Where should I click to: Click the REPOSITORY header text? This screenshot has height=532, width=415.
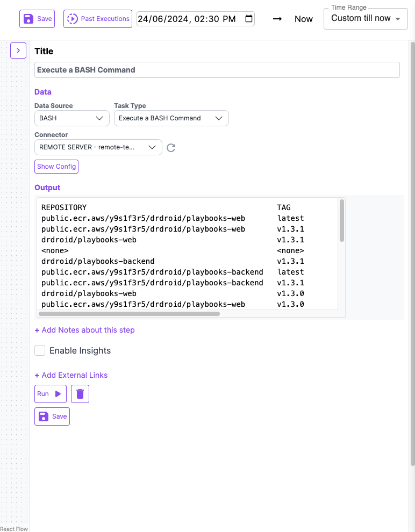pyautogui.click(x=64, y=207)
